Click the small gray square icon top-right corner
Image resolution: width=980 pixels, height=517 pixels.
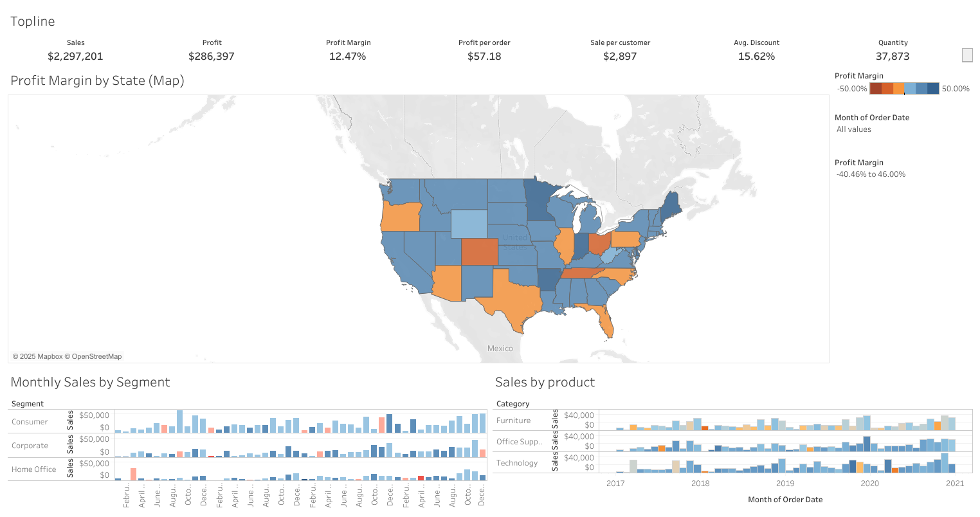coord(966,55)
